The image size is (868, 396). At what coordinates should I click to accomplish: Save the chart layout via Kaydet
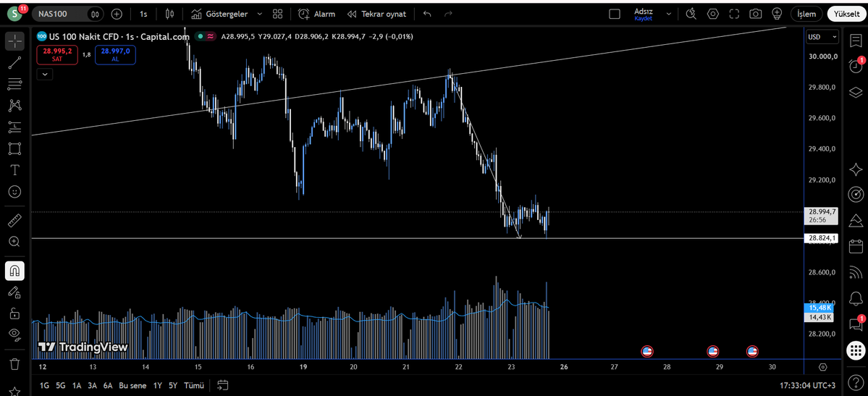point(644,18)
